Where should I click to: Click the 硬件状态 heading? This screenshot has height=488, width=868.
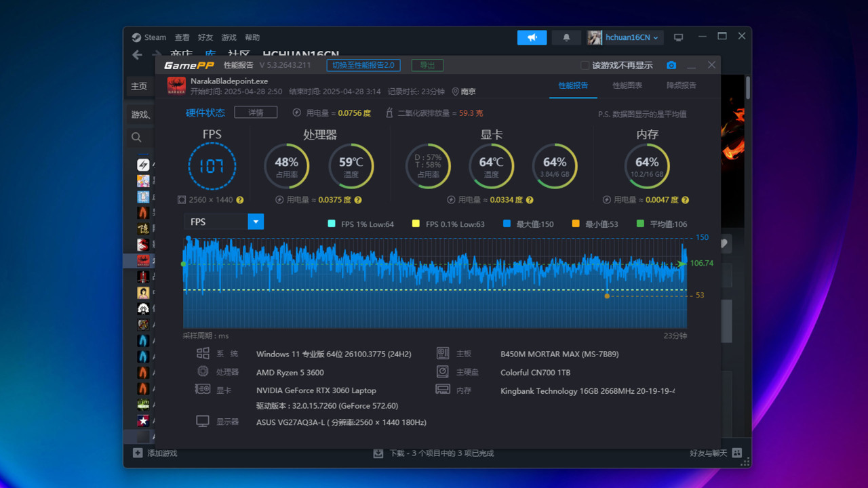click(x=205, y=113)
